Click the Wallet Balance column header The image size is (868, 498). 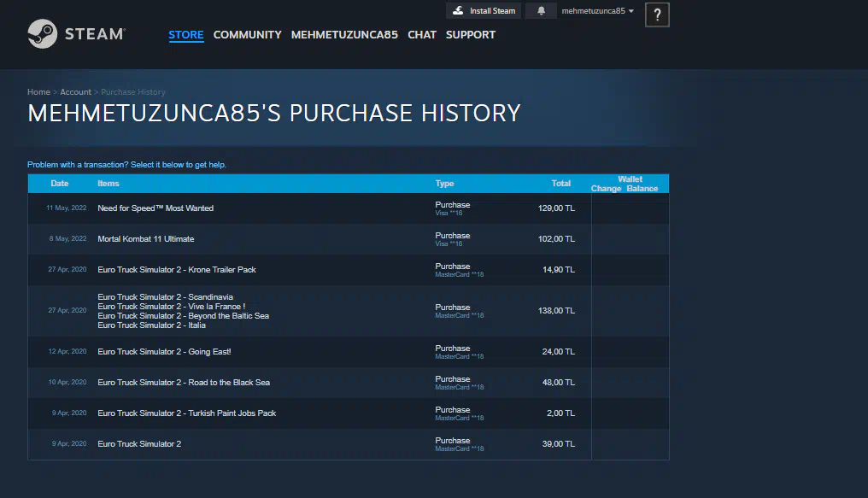click(x=642, y=189)
